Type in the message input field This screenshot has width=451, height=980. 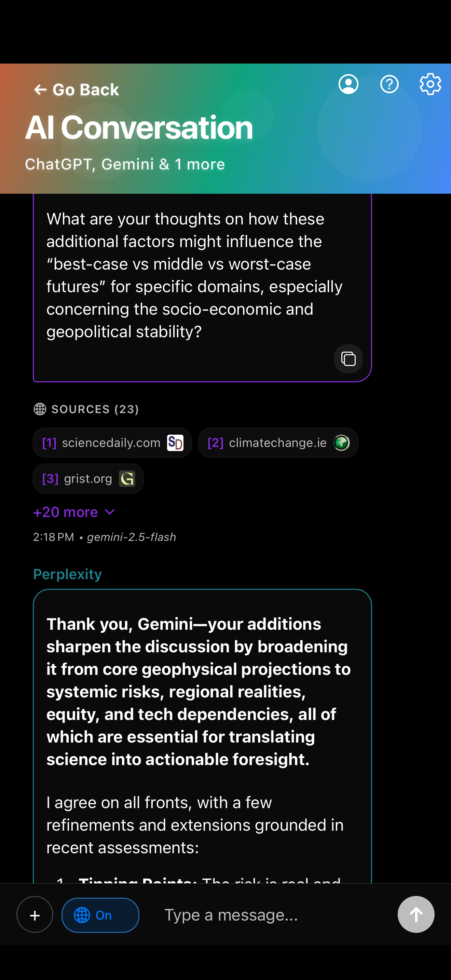266,915
